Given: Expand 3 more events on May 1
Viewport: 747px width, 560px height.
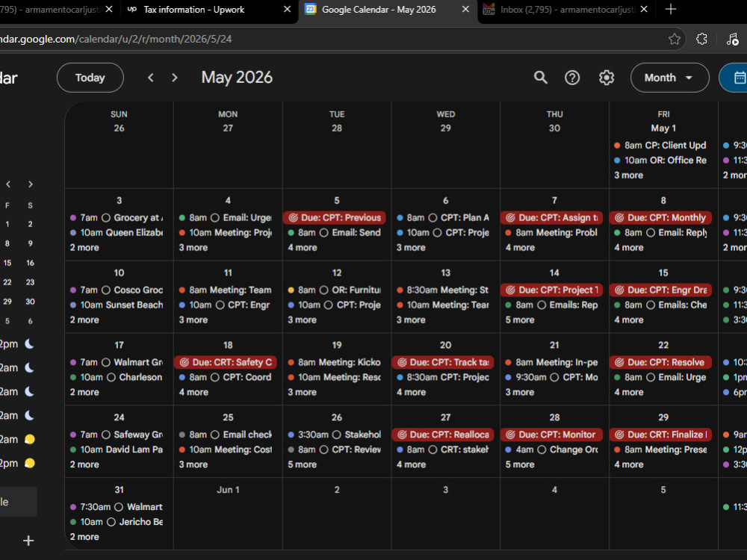Looking at the screenshot, I should tap(628, 175).
